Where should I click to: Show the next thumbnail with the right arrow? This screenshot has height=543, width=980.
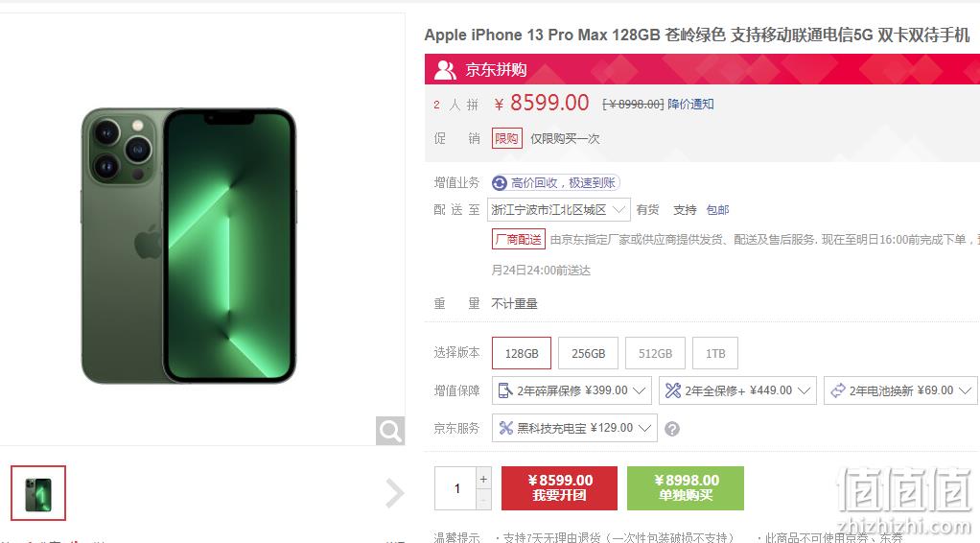(x=394, y=493)
